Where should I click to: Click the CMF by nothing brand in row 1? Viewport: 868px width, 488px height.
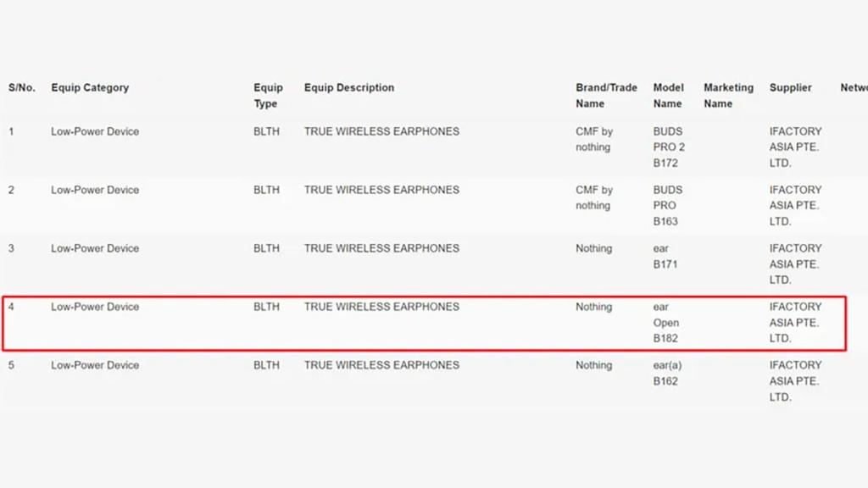coord(594,139)
